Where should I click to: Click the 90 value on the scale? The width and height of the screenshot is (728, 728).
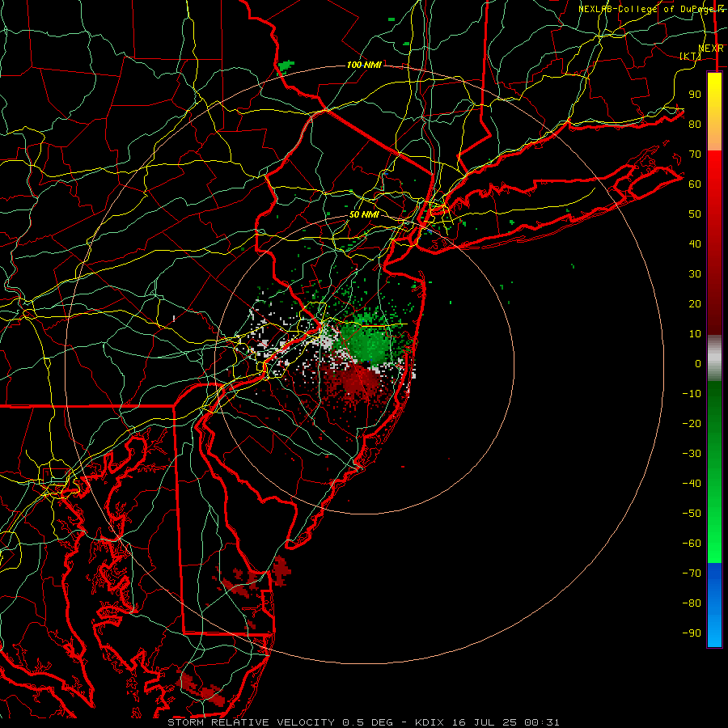(695, 95)
